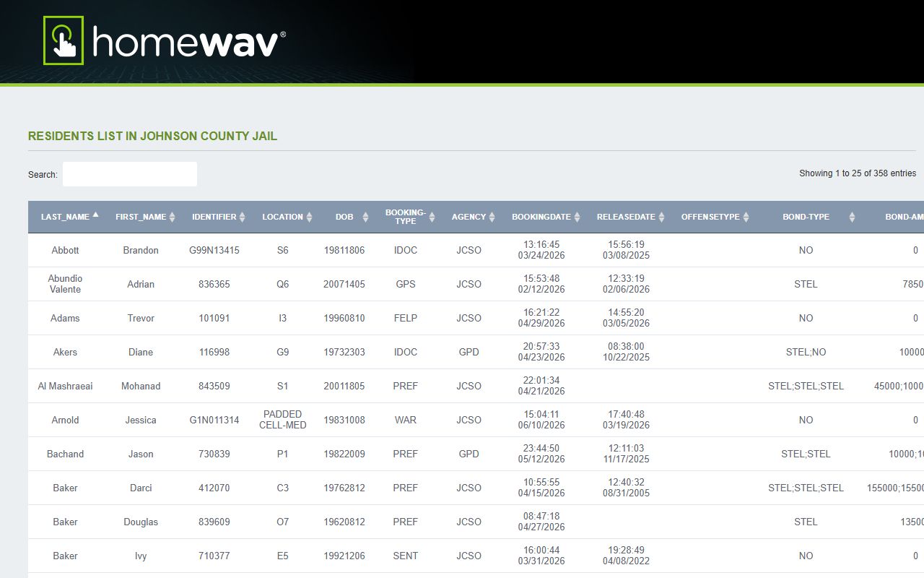The width and height of the screenshot is (924, 578).
Task: Click bond type 'STEL;NO' in Akers row
Action: [x=806, y=352]
